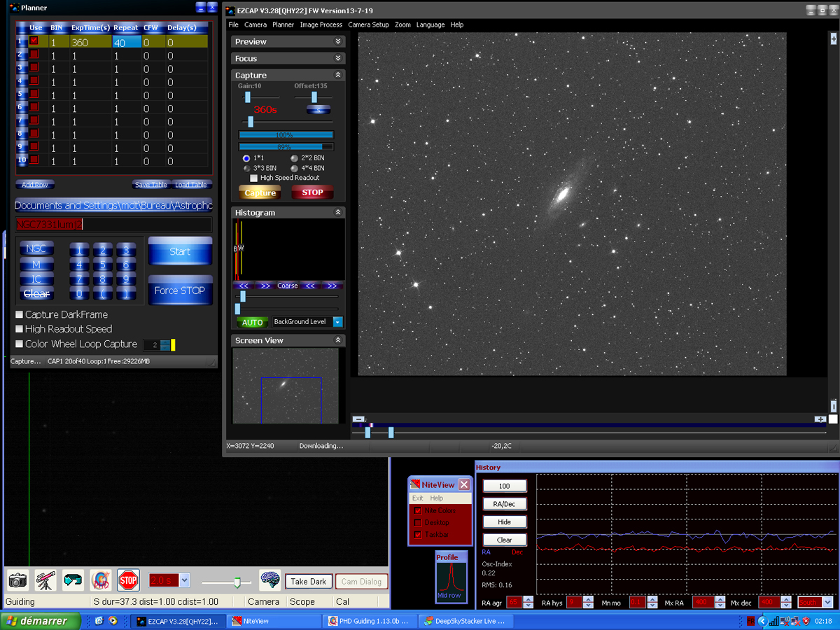Click the zoom-in plus icon below image
Image resolution: width=840 pixels, height=630 pixels.
(x=820, y=419)
